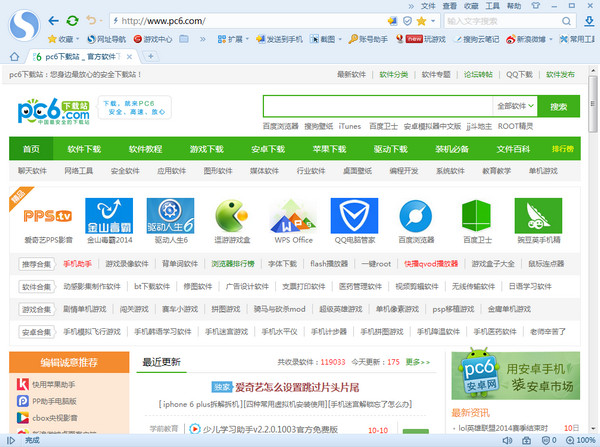Click the 软件分类 top link

coord(394,74)
